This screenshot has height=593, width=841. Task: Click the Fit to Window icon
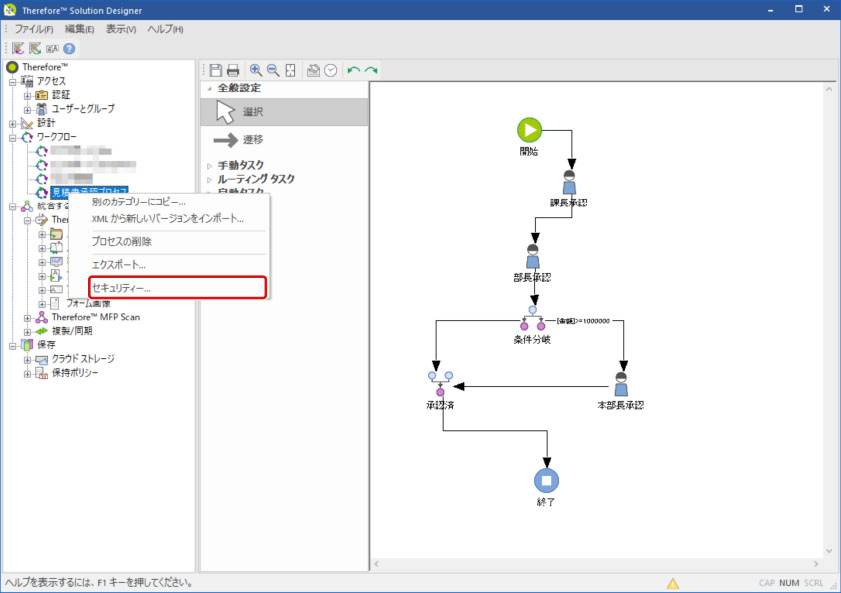290,70
